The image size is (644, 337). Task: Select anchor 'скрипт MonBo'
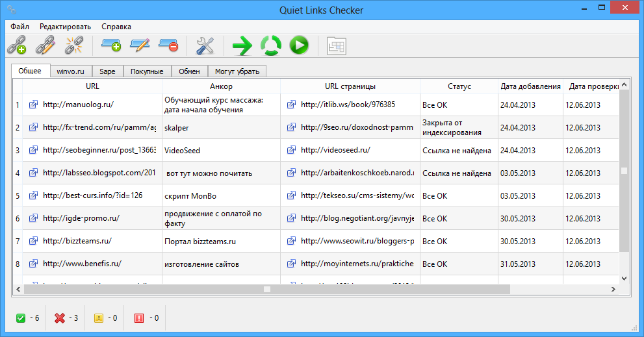point(222,196)
